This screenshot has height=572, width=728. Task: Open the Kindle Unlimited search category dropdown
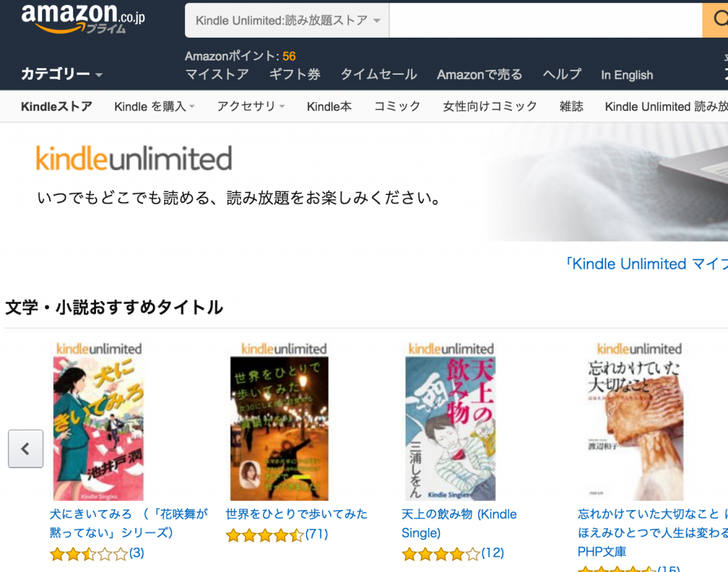point(287,21)
